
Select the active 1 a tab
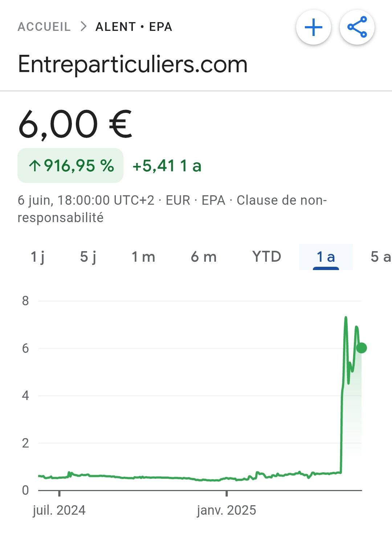326,257
